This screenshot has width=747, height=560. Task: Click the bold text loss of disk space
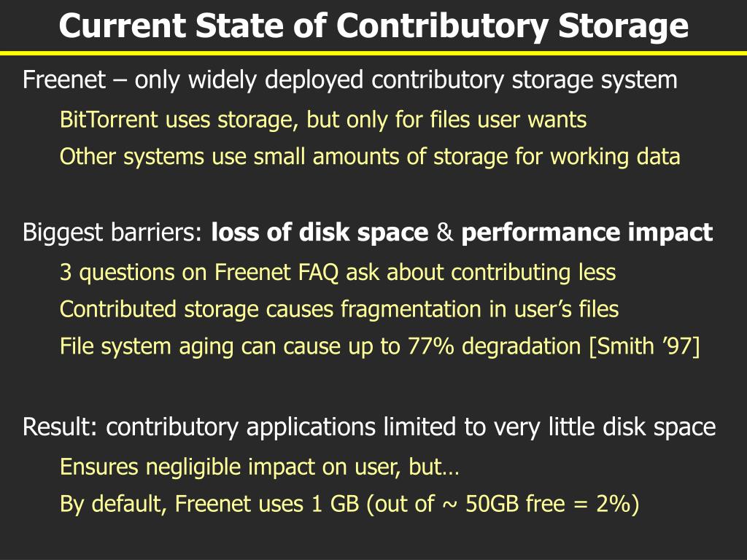(x=320, y=233)
